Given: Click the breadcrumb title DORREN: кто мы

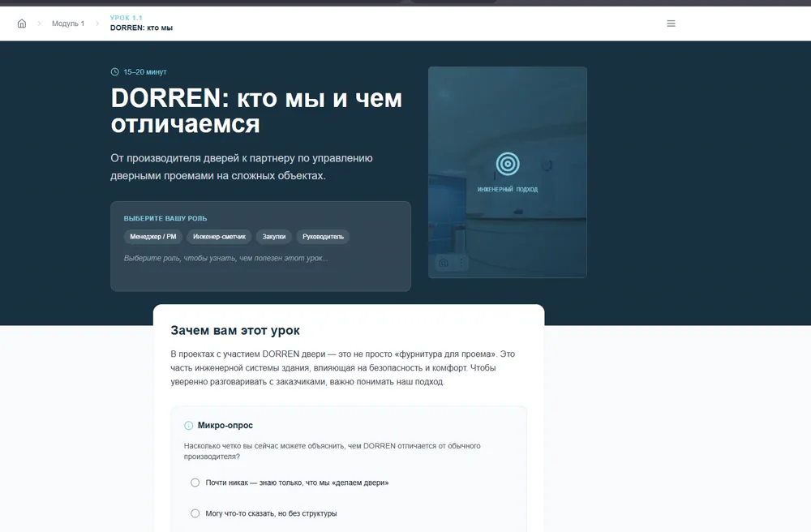Looking at the screenshot, I should click(x=141, y=28).
